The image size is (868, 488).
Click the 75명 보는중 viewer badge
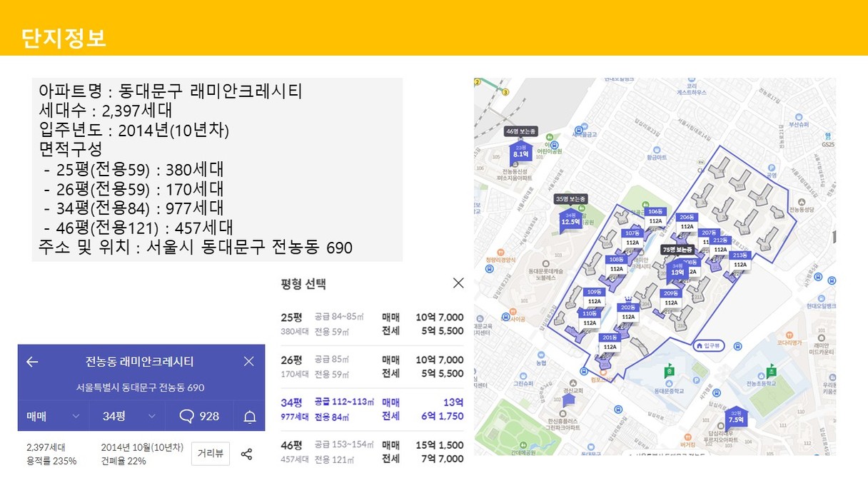[x=677, y=250]
